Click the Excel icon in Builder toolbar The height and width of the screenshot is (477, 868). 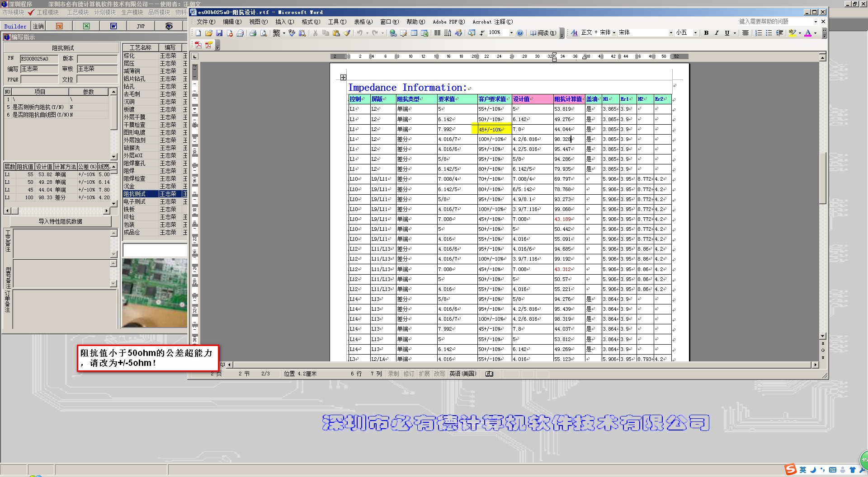(86, 26)
